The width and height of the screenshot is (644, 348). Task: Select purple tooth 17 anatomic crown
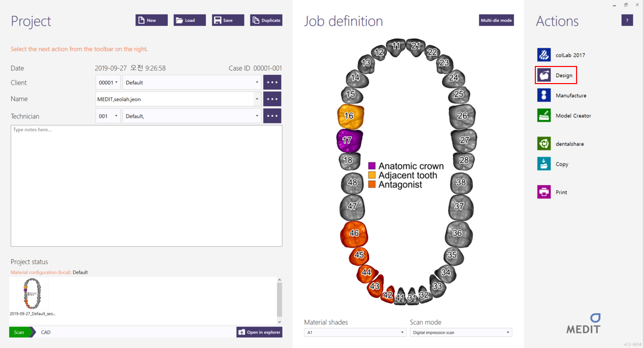click(349, 141)
